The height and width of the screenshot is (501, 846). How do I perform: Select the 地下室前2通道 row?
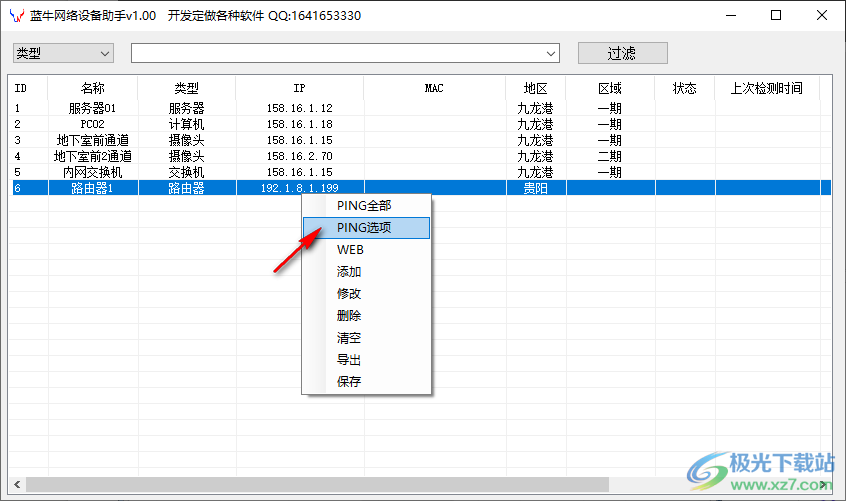pyautogui.click(x=420, y=156)
